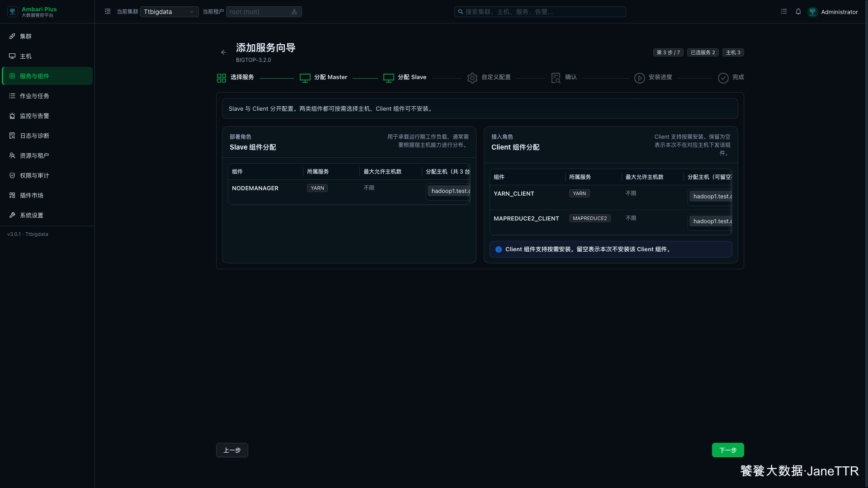868x488 pixels.
Task: Click the 主机 3 badge
Action: pyautogui.click(x=733, y=52)
